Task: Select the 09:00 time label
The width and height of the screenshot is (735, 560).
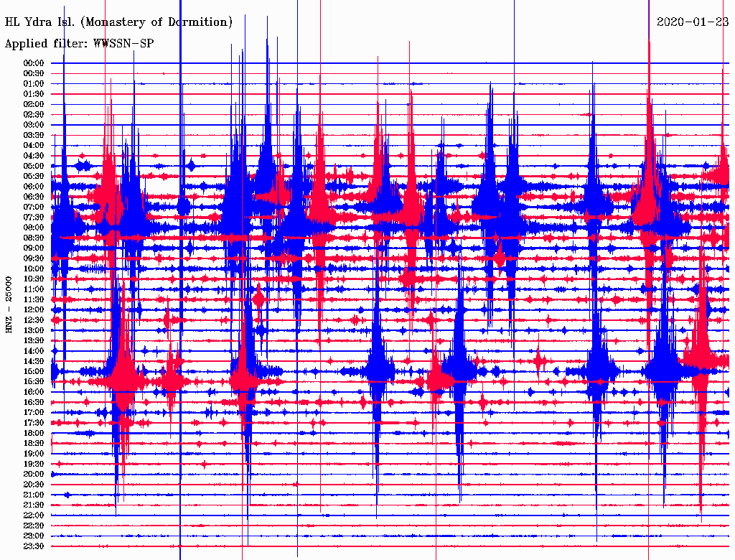Action: 34,248
